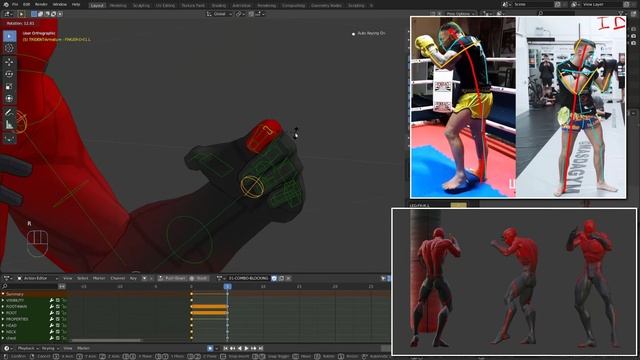This screenshot has height=360, width=640.
Task: Toggle mute checkbox on chest channel
Action: (x=58, y=338)
